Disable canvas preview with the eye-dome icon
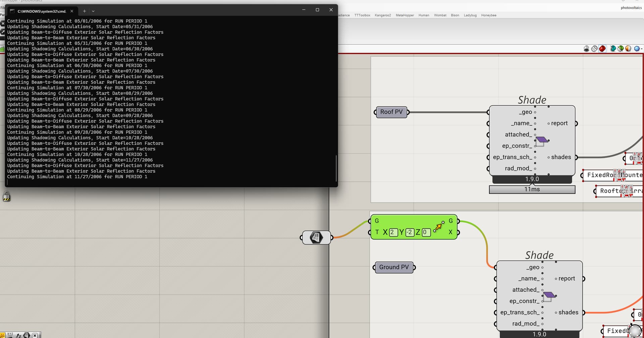 (x=586, y=49)
